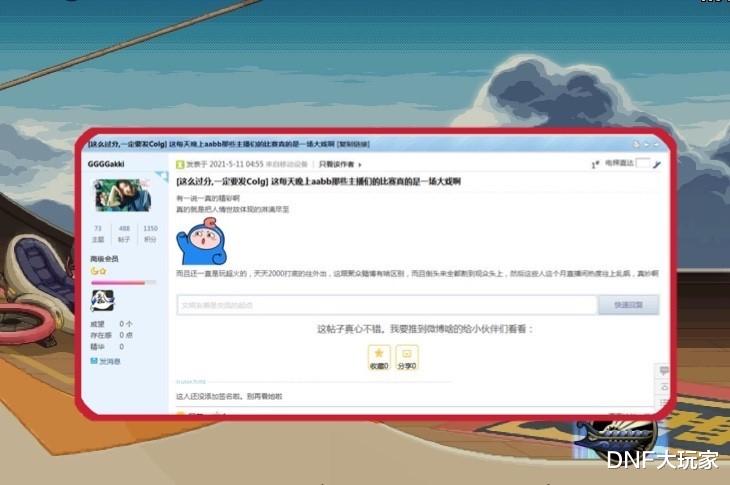Click the bold post title in body

point(318,182)
